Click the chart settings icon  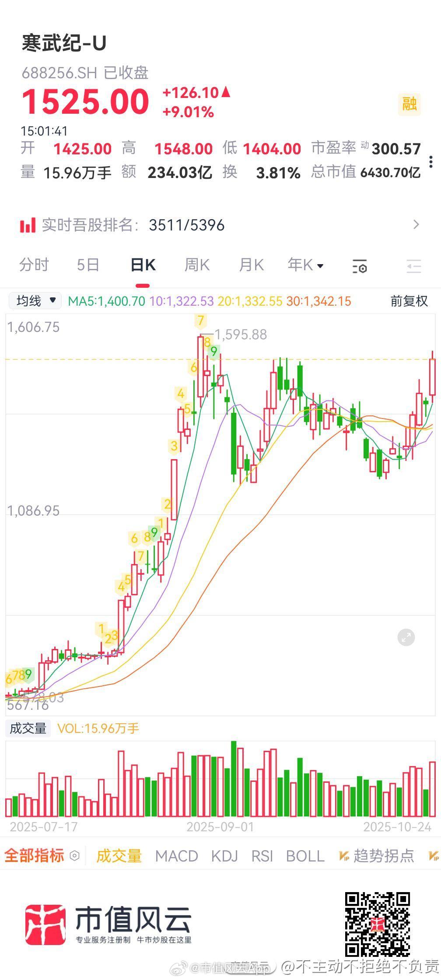[x=360, y=266]
